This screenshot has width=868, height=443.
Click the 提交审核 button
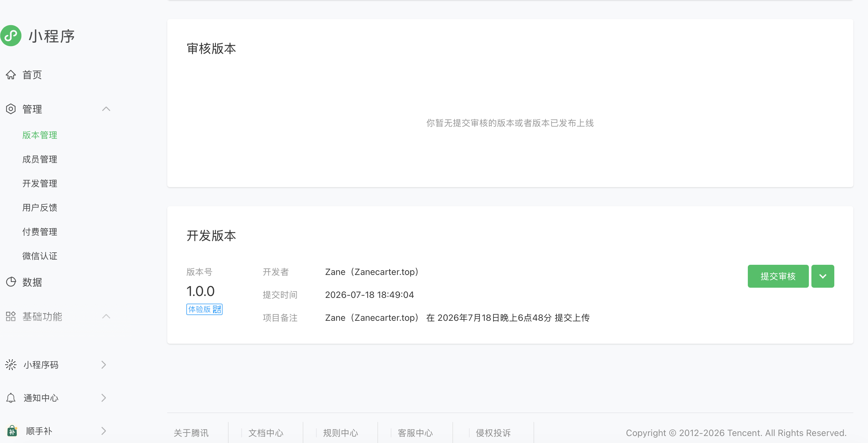[x=778, y=276]
